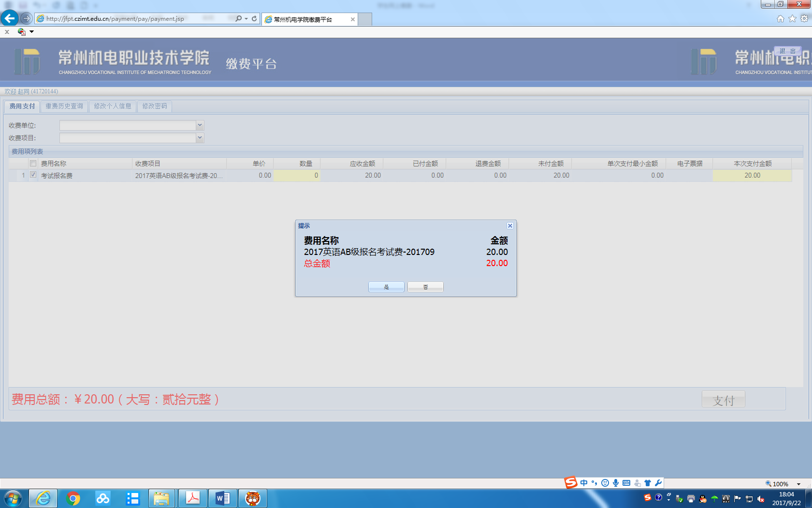Open the zoom level 100% dropdown arrow
Image resolution: width=812 pixels, height=508 pixels.
pos(798,484)
